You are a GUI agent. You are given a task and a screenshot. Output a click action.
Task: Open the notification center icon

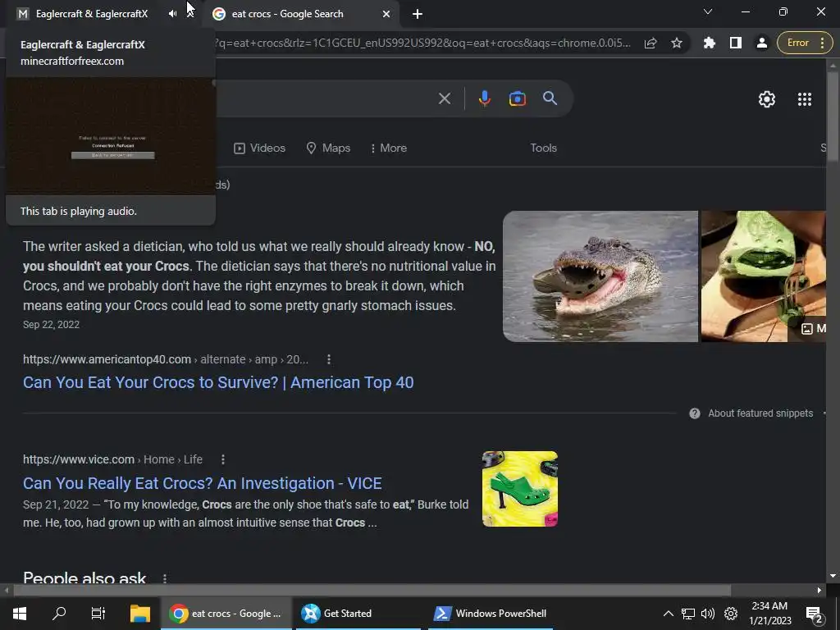click(x=814, y=614)
